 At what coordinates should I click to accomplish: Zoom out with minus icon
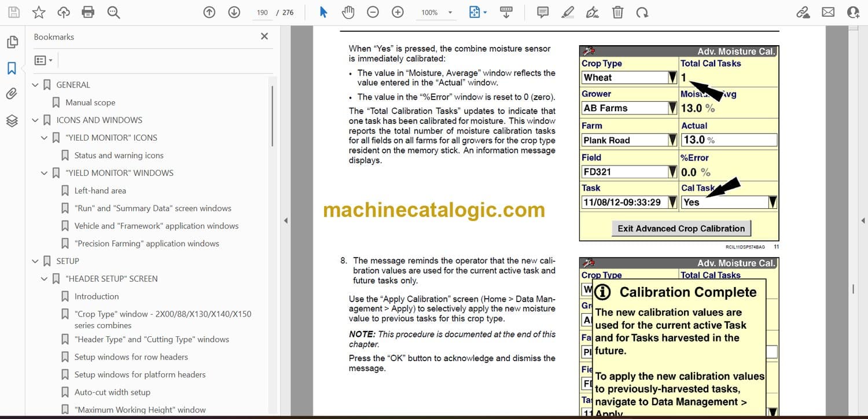pyautogui.click(x=373, y=12)
